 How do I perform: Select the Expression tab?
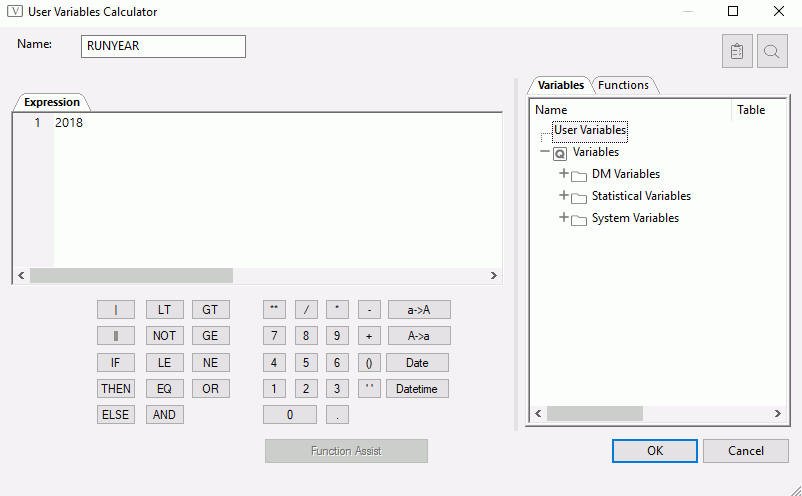(x=52, y=102)
